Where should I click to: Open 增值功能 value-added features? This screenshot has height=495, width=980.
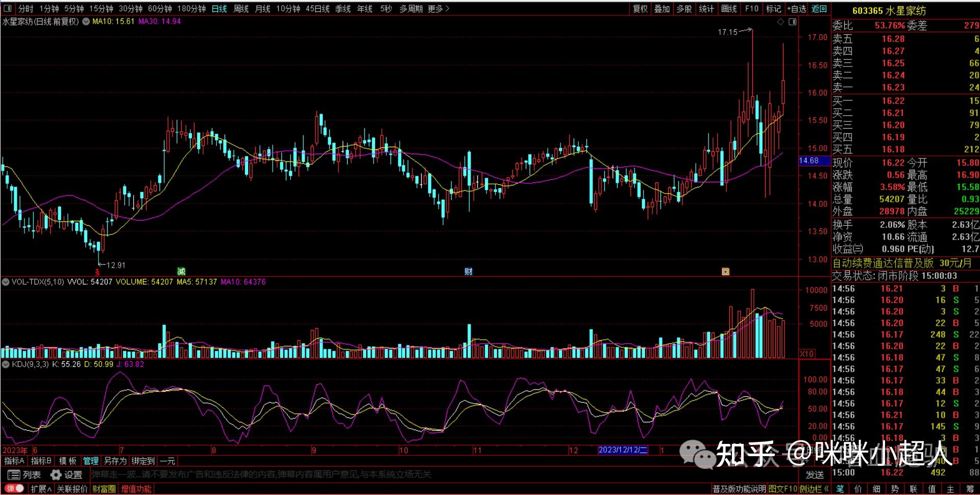[136, 489]
